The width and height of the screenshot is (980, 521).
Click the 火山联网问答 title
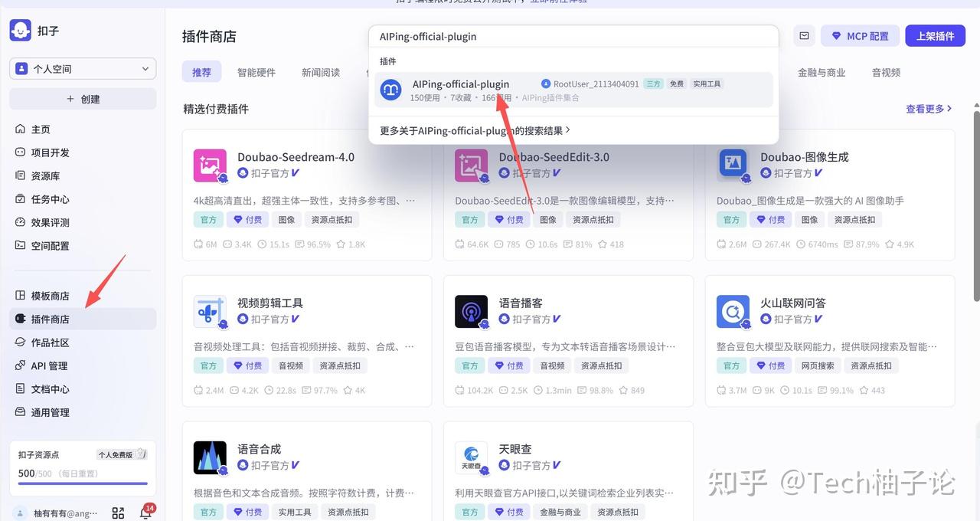pyautogui.click(x=793, y=303)
